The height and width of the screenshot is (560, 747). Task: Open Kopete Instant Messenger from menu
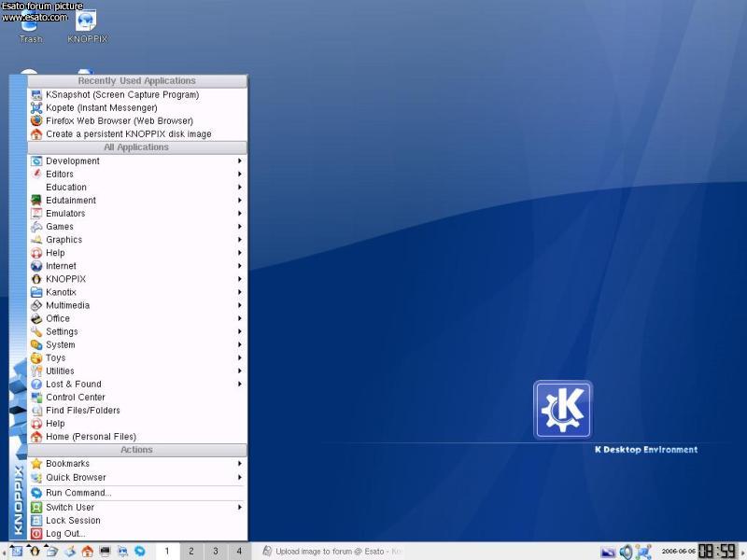tap(137, 107)
